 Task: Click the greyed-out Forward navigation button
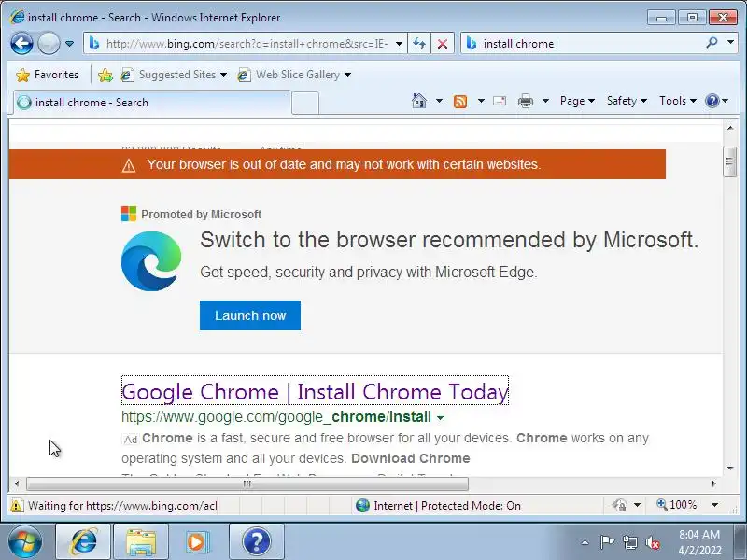point(49,44)
